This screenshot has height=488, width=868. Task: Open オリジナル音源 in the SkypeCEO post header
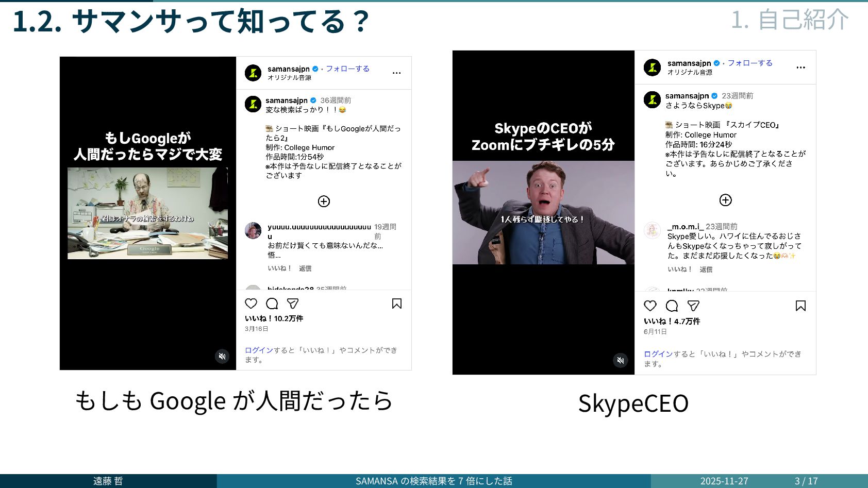[690, 73]
